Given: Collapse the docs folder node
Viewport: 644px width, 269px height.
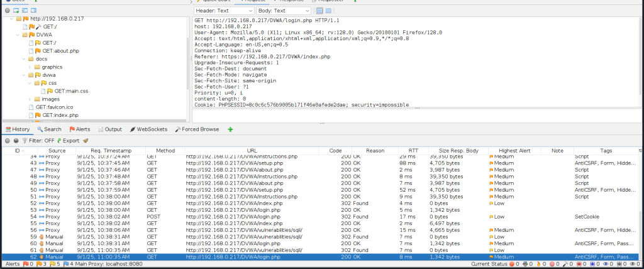Looking at the screenshot, I should click(x=24, y=58).
